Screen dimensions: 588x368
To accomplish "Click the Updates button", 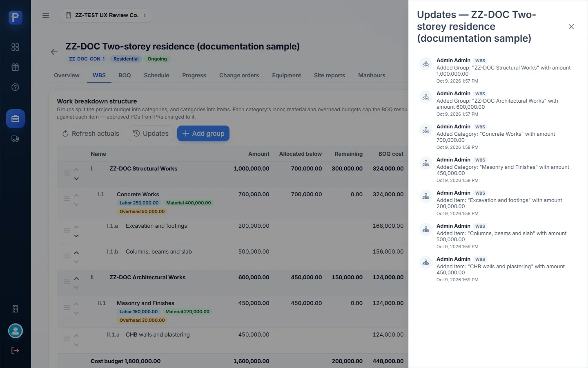I will 151,133.
